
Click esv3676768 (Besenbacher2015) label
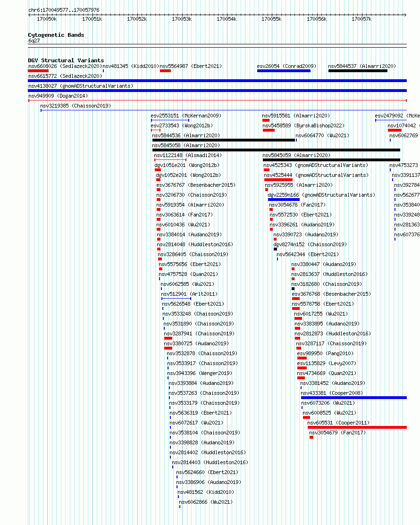331,294
